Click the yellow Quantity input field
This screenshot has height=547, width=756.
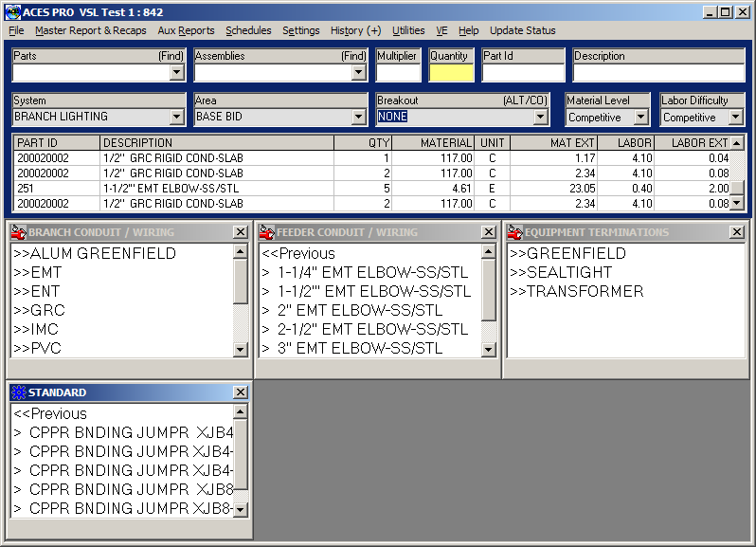point(451,72)
